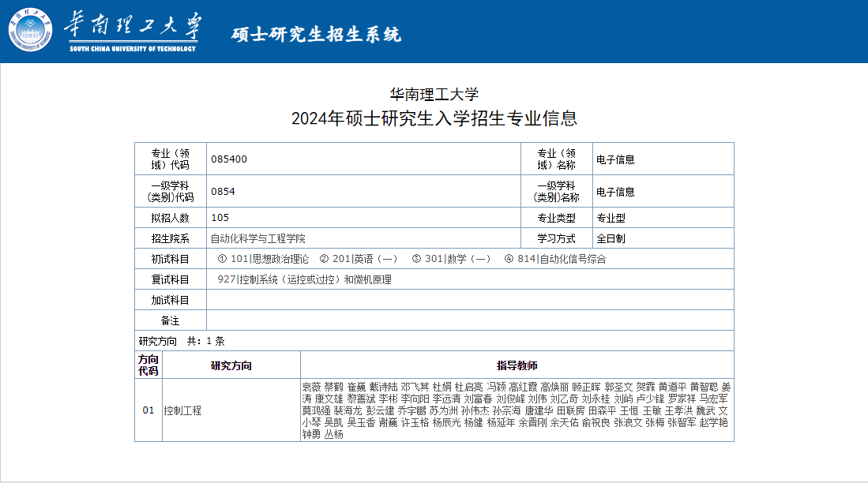Click the 硕士研究生招生系统 header title

316,34
